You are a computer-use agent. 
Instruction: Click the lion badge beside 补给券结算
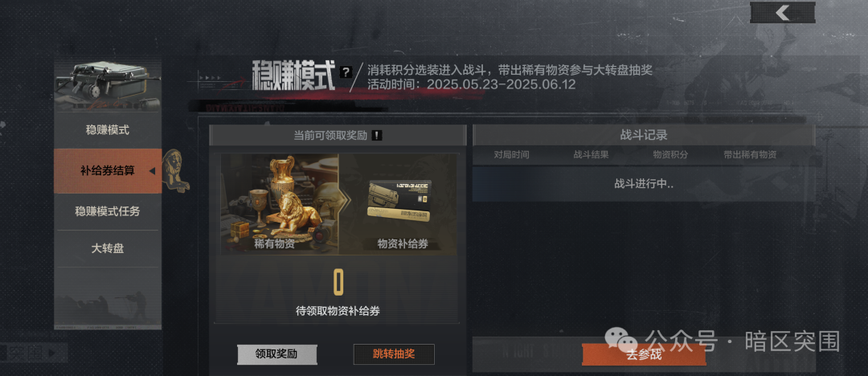pyautogui.click(x=177, y=170)
